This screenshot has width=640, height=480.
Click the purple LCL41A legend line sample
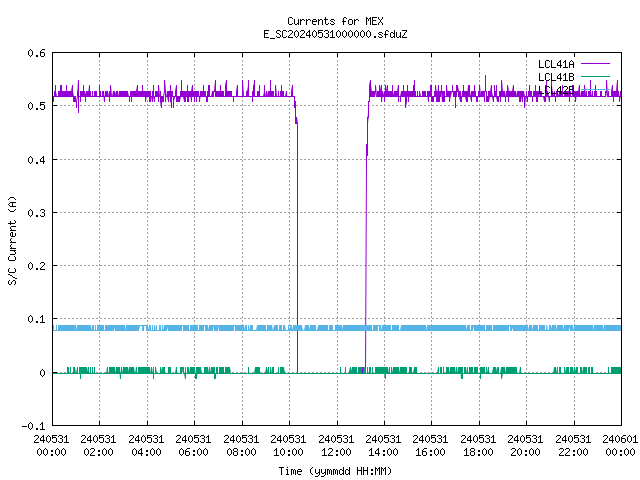(595, 64)
